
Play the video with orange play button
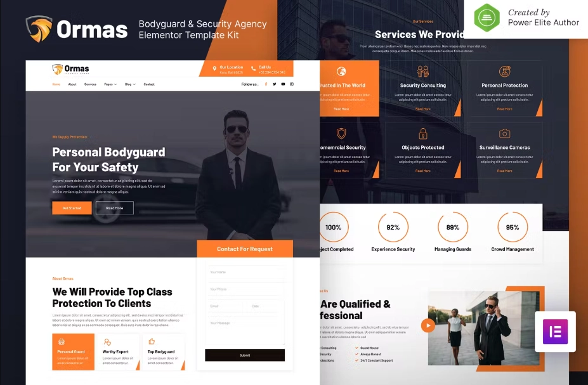click(x=428, y=325)
